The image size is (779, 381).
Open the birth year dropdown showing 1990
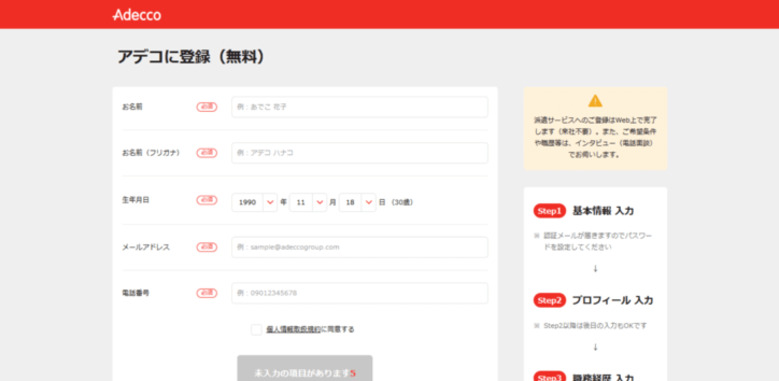pyautogui.click(x=254, y=202)
